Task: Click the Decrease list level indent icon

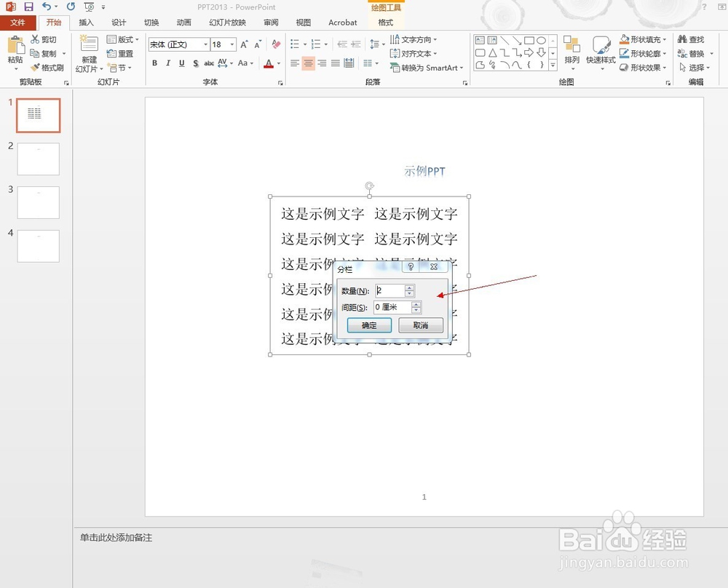Action: pos(342,44)
